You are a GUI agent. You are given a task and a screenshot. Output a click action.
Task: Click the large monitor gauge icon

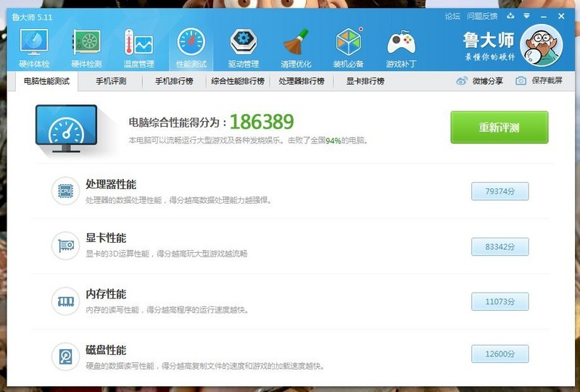click(66, 129)
